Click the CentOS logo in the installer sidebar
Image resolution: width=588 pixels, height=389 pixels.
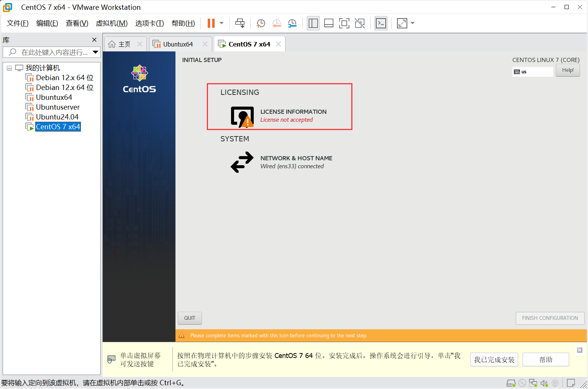tap(139, 79)
